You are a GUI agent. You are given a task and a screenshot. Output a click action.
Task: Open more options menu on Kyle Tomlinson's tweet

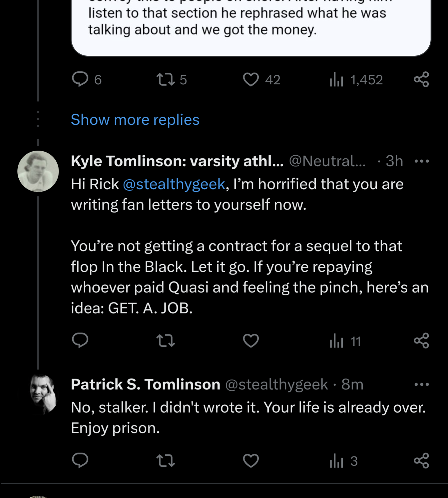pyautogui.click(x=422, y=161)
